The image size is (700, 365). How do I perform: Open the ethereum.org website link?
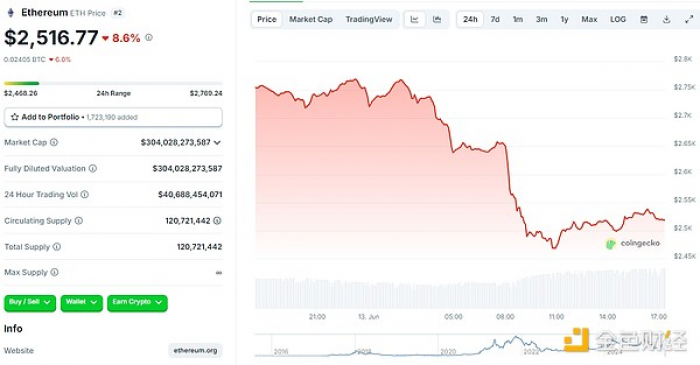(196, 350)
